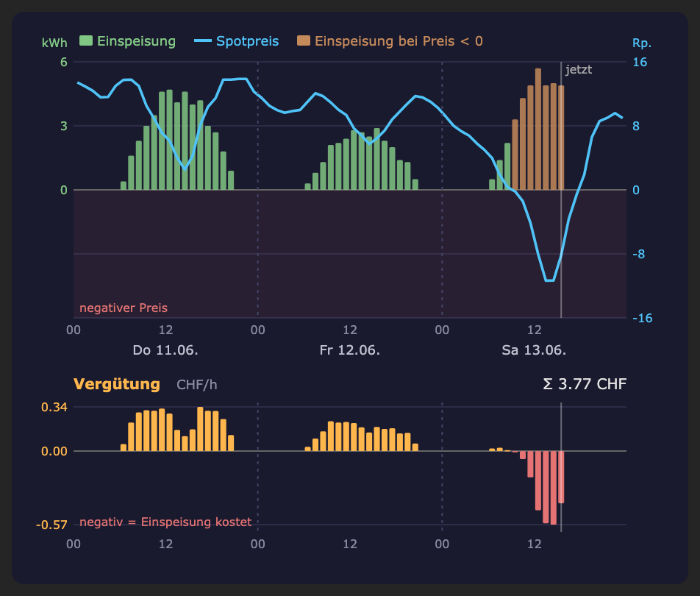Click the "Rp." axis unit label
This screenshot has width=700, height=596.
point(642,43)
